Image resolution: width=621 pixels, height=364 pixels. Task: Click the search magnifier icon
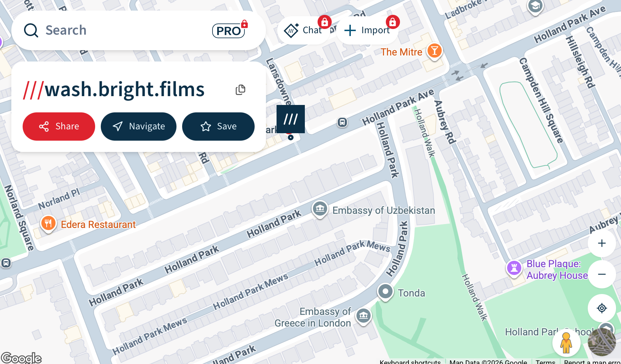31,30
